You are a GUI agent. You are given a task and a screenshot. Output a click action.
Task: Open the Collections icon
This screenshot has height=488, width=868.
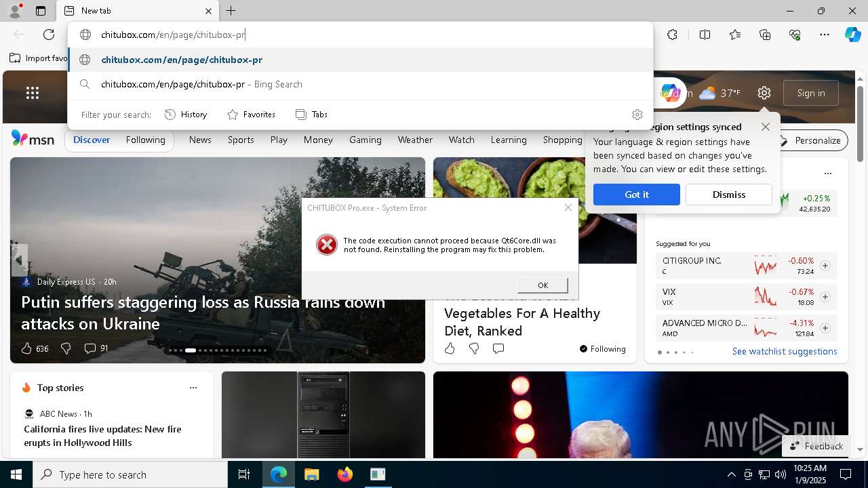(x=765, y=35)
